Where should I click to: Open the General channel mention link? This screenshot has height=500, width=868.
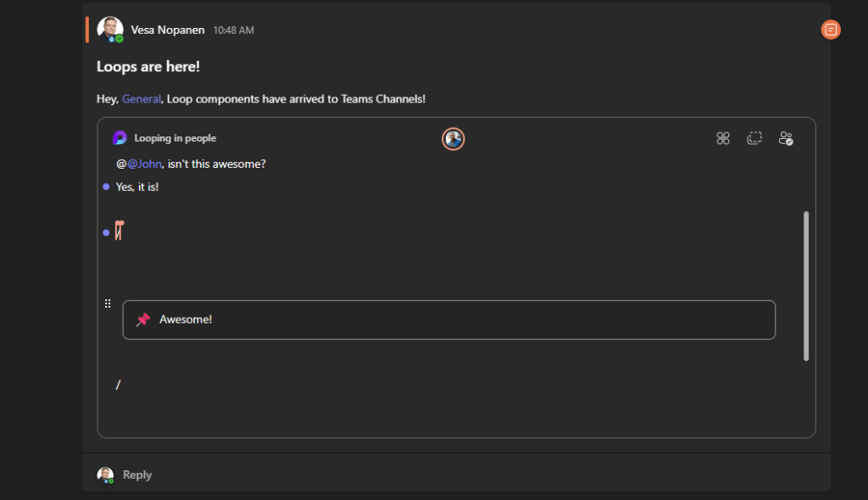(x=142, y=99)
